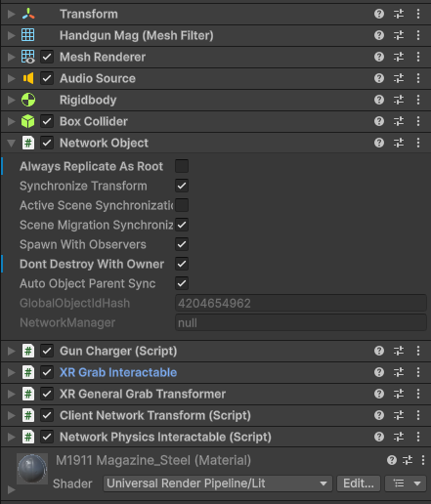Open material M1911 Magazine_Steel options menu
This screenshot has height=504, width=431.
423,460
